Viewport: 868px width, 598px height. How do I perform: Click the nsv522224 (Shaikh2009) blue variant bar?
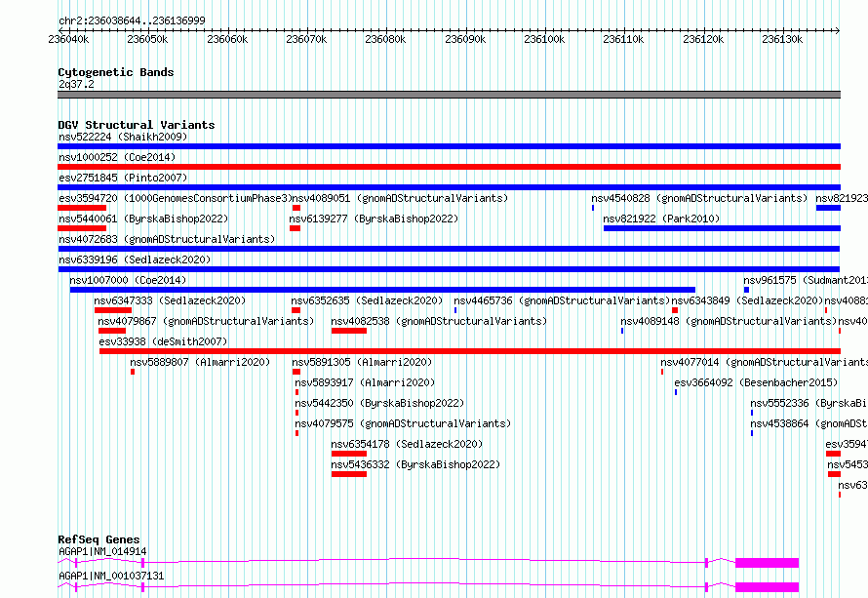coord(449,146)
